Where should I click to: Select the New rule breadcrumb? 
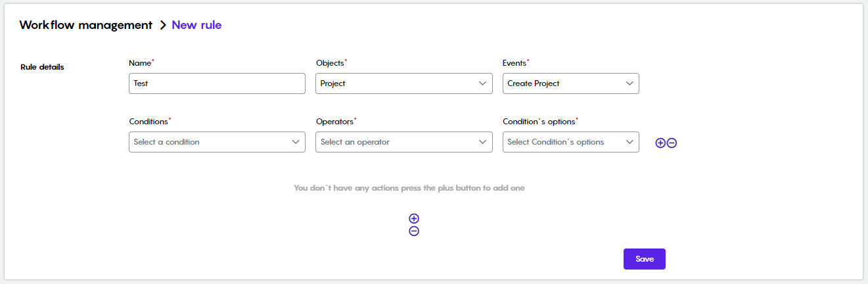(x=196, y=25)
